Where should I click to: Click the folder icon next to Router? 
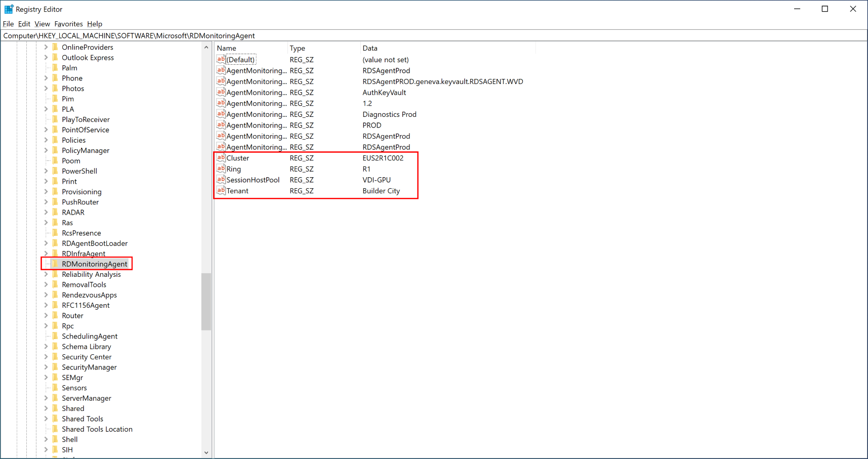point(55,315)
